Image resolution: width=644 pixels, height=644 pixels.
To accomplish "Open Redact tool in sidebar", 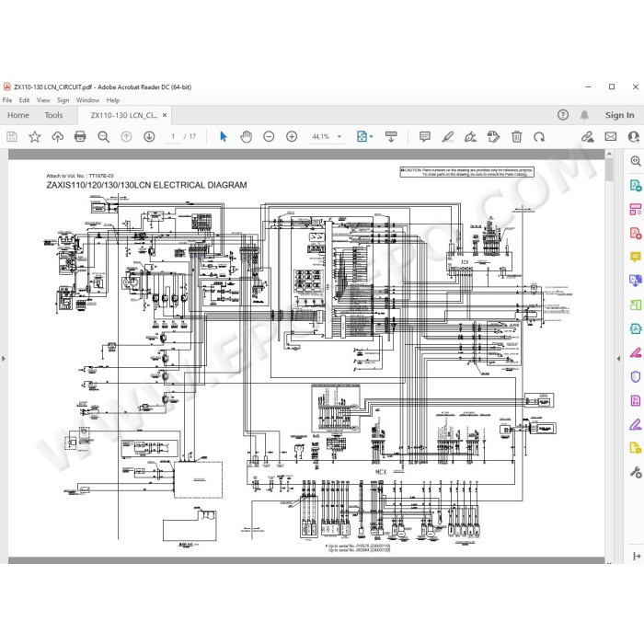I will coord(636,352).
